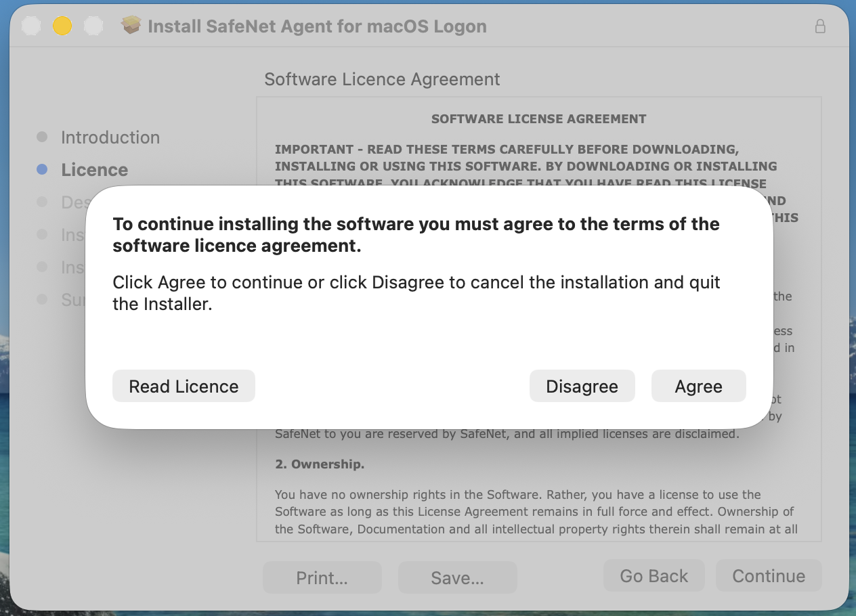856x616 pixels.
Task: Click the Introduction step bullet dot
Action: coord(42,137)
